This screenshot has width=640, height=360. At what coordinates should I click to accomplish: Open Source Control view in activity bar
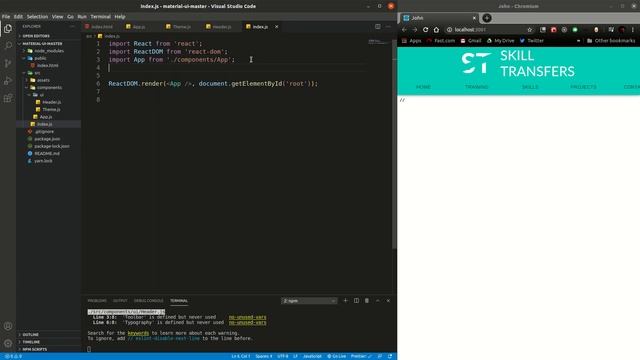click(x=8, y=63)
